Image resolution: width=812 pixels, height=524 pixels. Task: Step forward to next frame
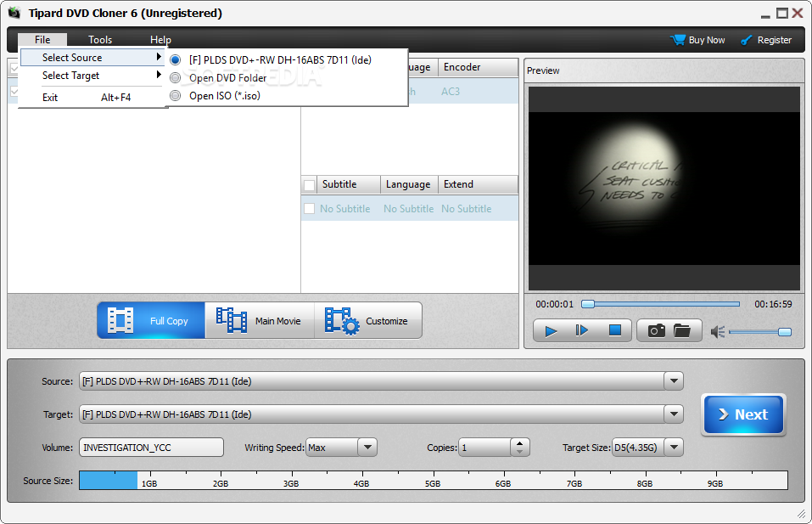[x=582, y=330]
